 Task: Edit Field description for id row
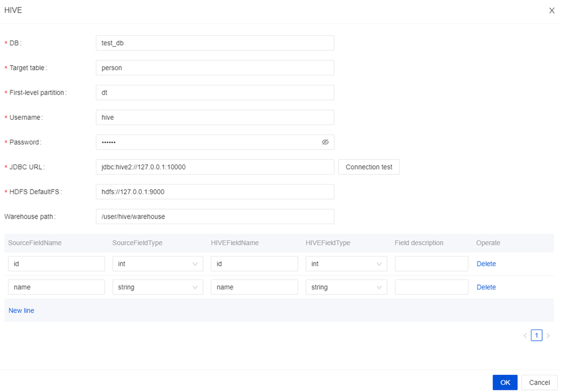[431, 264]
